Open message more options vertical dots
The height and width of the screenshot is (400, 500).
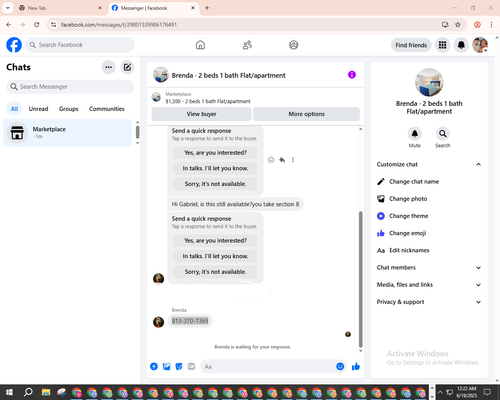293,160
